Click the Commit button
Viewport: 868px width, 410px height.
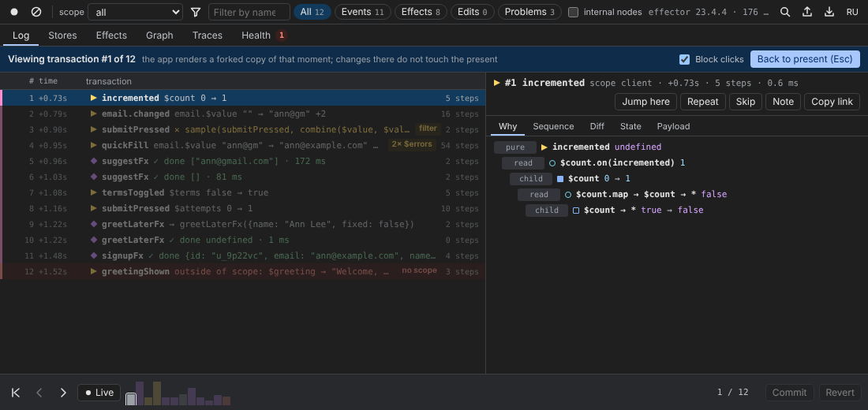coord(789,393)
